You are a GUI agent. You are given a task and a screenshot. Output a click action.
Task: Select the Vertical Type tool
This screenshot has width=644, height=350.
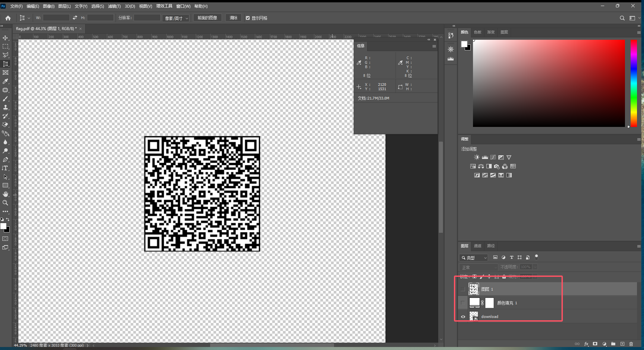pos(5,168)
